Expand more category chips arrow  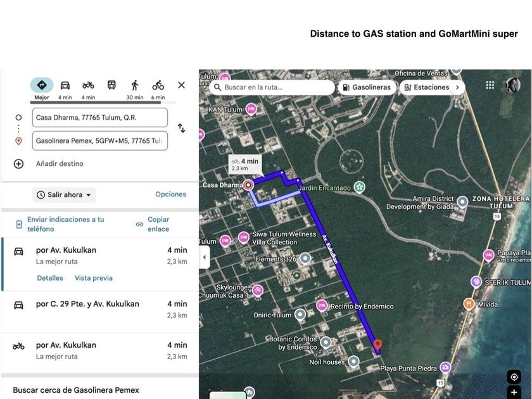tap(457, 87)
